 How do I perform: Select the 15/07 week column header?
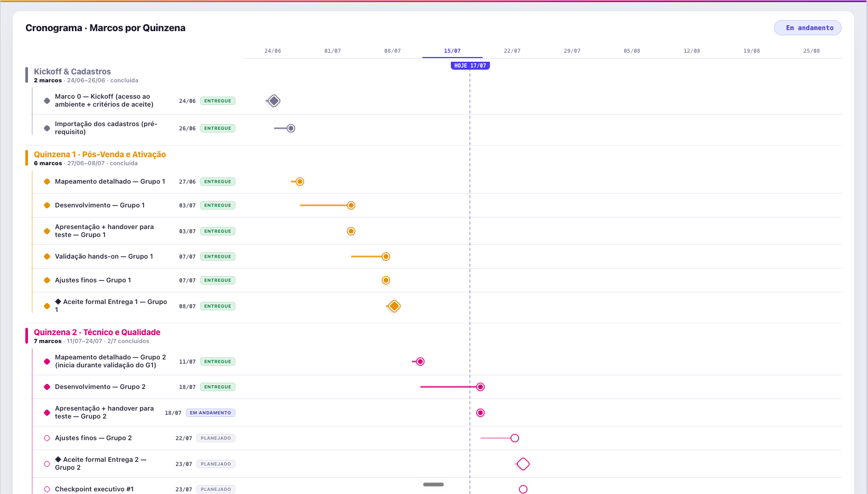(x=452, y=51)
